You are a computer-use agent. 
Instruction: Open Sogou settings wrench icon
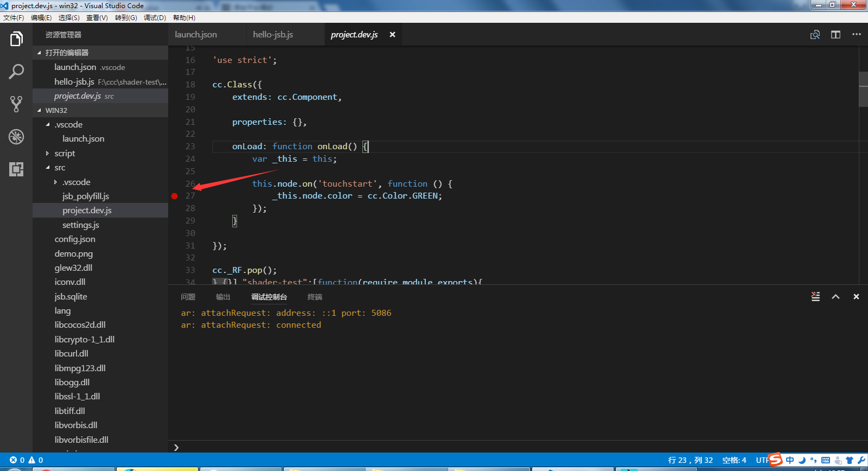(861, 460)
